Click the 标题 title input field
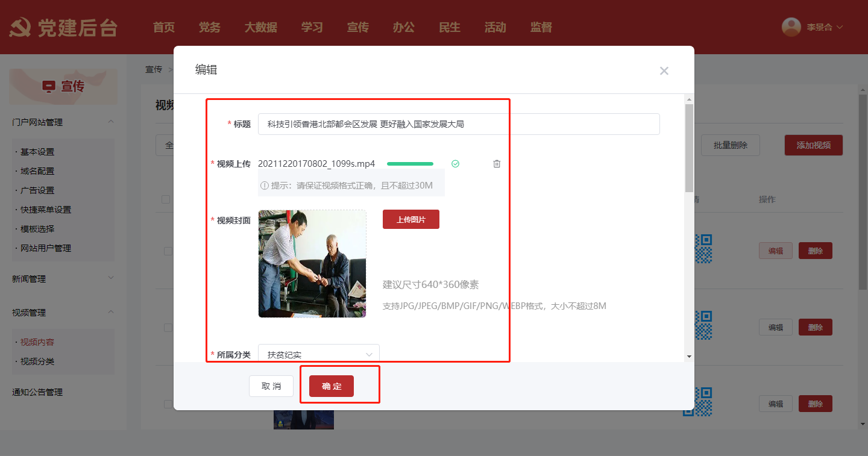Image resolution: width=868 pixels, height=456 pixels. point(458,124)
